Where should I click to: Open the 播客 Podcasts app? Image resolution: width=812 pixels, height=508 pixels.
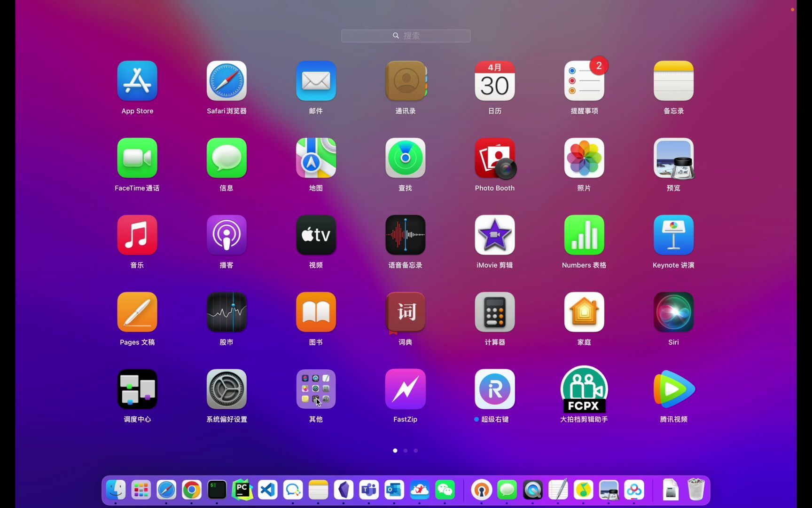click(226, 235)
